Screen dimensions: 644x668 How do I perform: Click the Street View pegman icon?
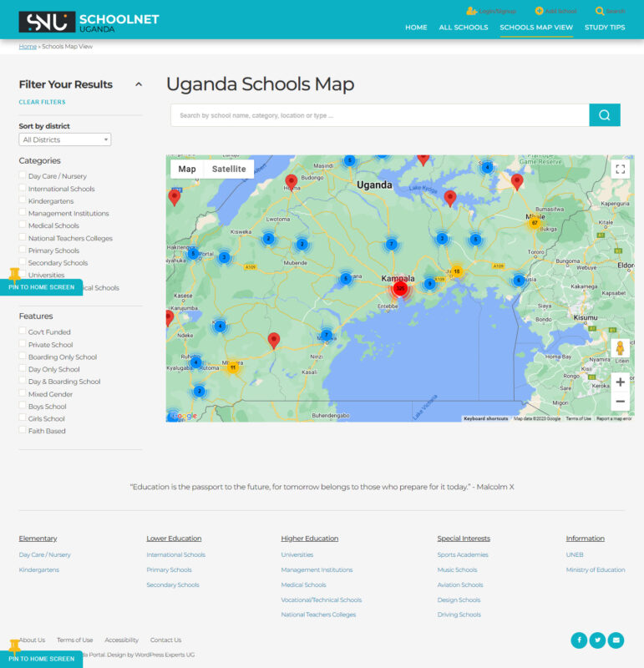click(619, 348)
